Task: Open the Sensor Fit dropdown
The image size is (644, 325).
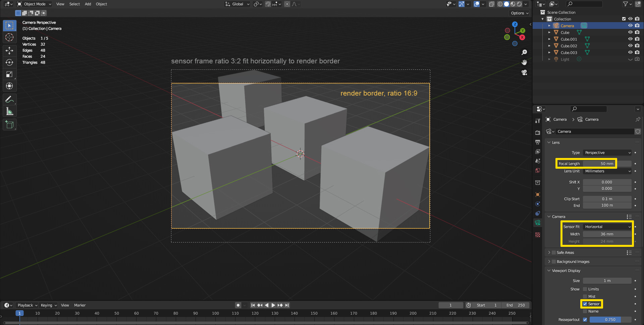Action: pos(607,226)
